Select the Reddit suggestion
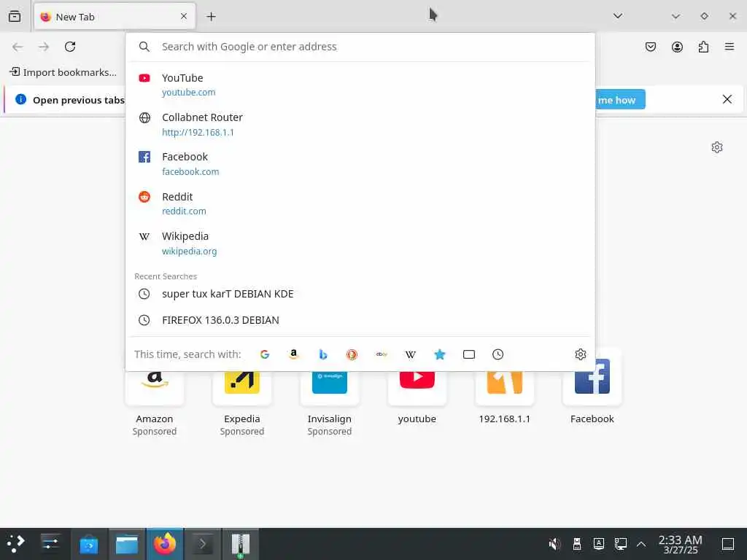Image resolution: width=747 pixels, height=560 pixels. tap(360, 203)
